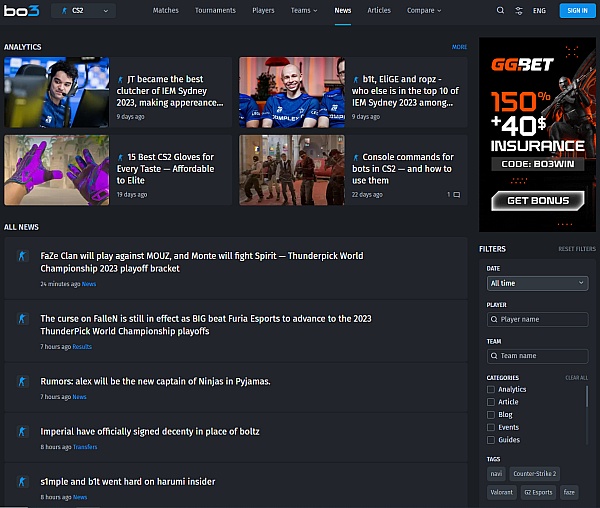
Task: Select the Valorant tag
Action: (501, 493)
